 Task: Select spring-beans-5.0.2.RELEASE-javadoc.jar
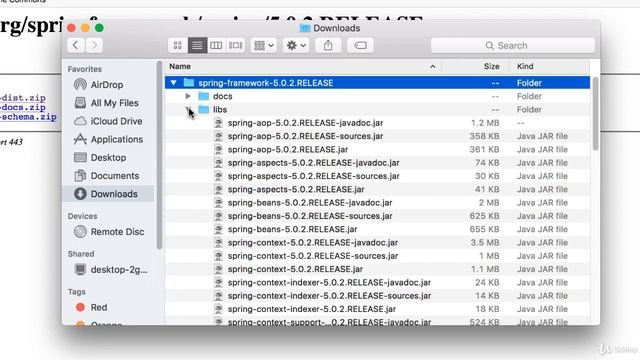(378, 203)
